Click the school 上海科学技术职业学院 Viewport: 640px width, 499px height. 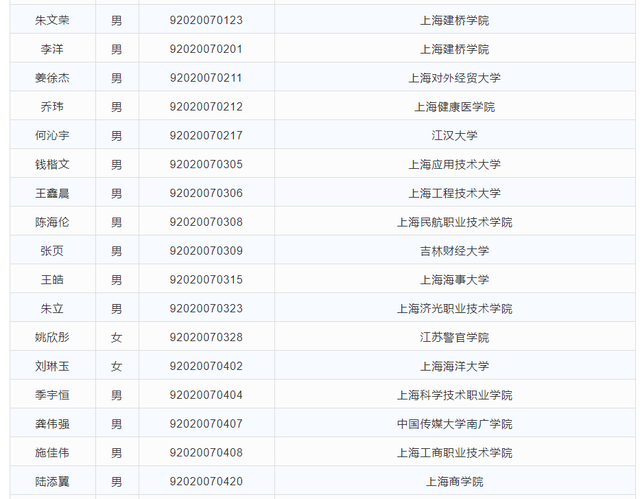[x=455, y=395]
